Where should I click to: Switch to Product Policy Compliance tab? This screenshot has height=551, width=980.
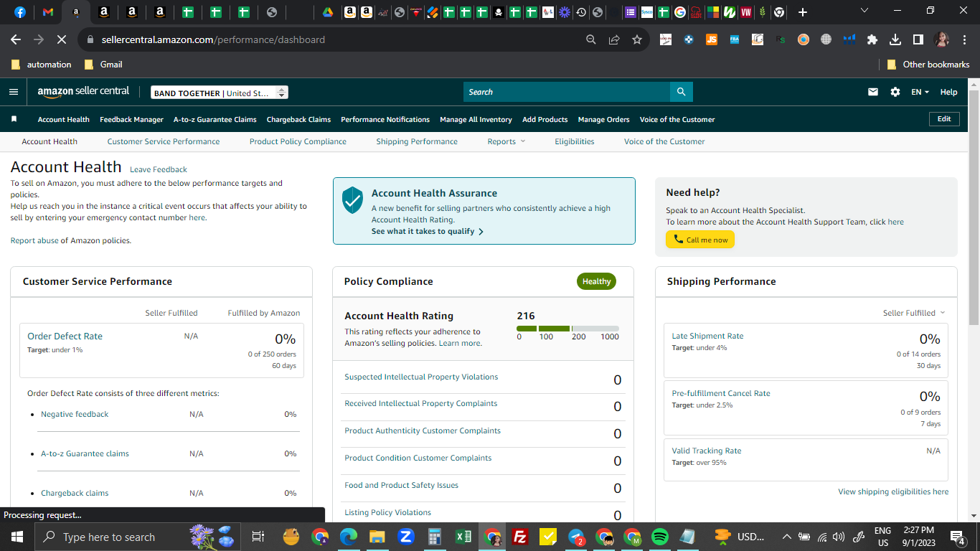click(298, 141)
